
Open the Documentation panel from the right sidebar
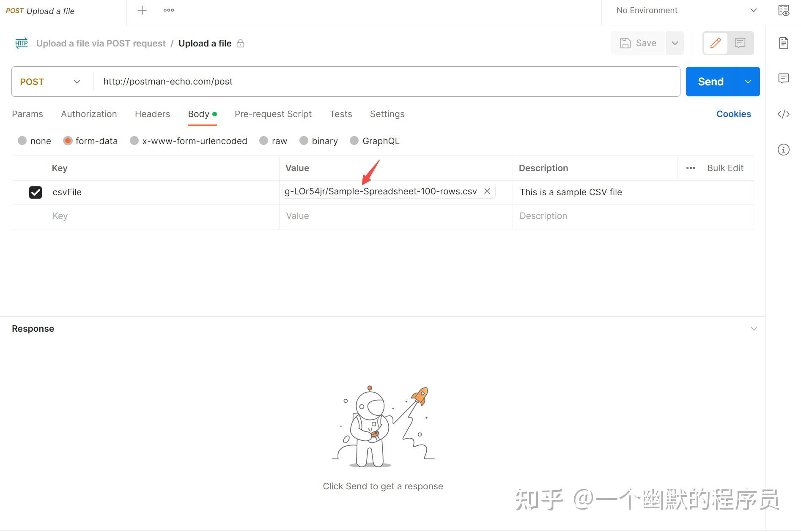784,43
